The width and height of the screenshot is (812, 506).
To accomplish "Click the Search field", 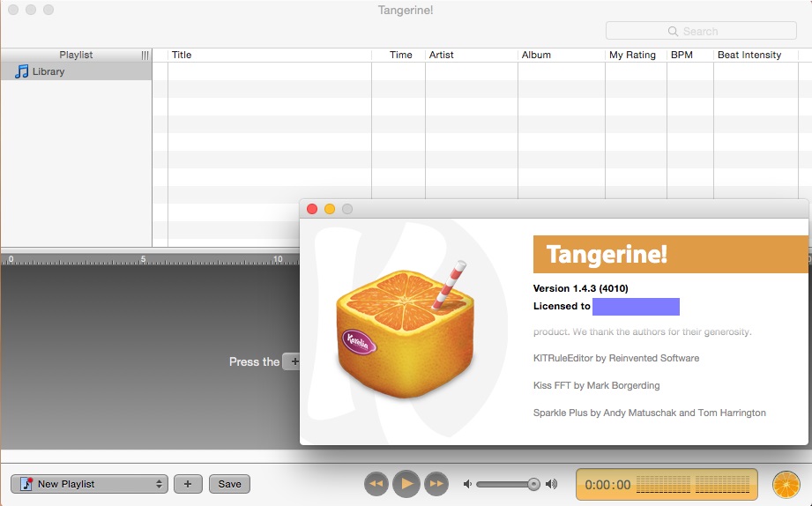I will point(701,31).
